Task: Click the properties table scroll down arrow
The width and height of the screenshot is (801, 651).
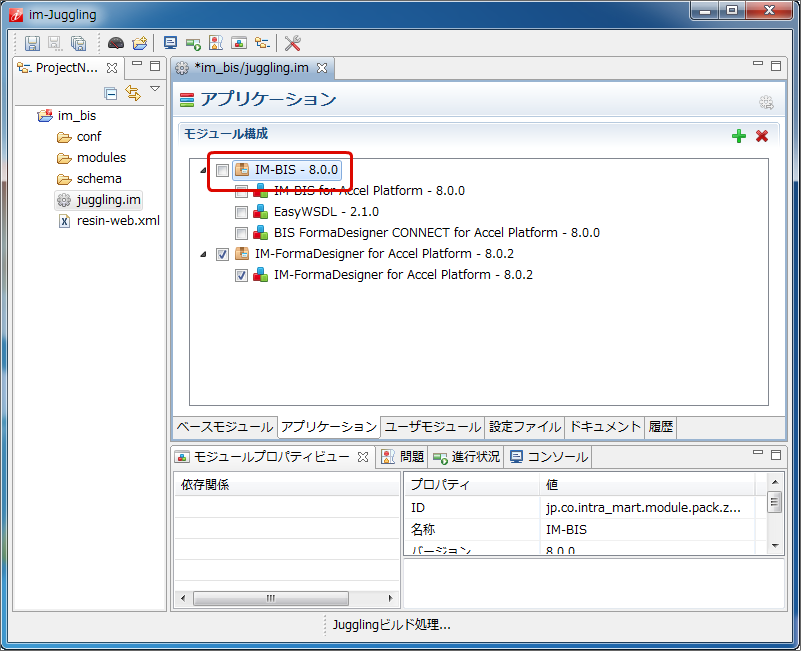Action: 775,546
